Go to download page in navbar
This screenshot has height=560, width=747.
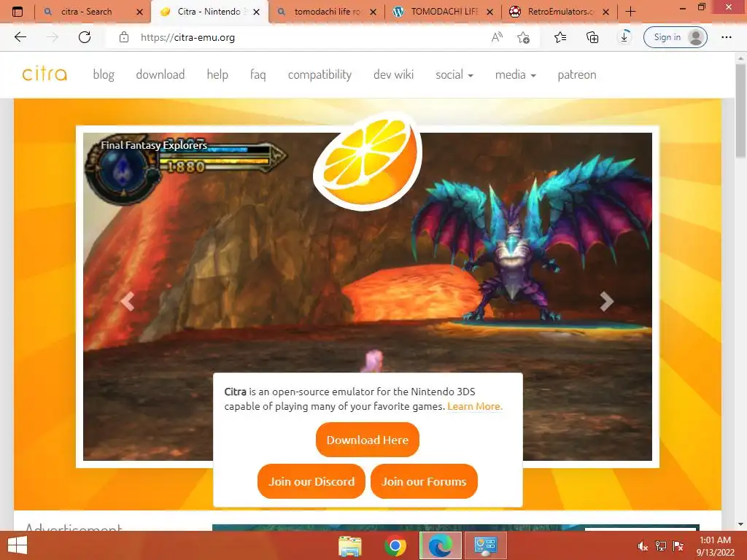tap(160, 75)
